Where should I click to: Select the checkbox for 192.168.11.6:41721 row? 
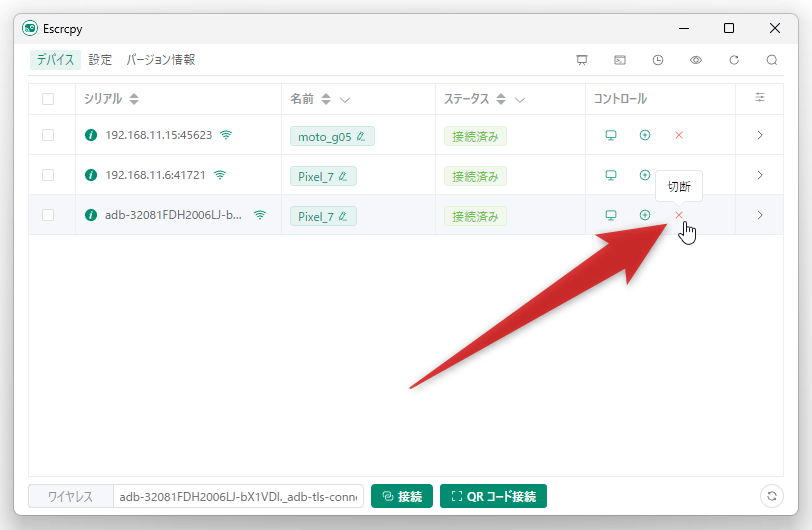pos(48,175)
